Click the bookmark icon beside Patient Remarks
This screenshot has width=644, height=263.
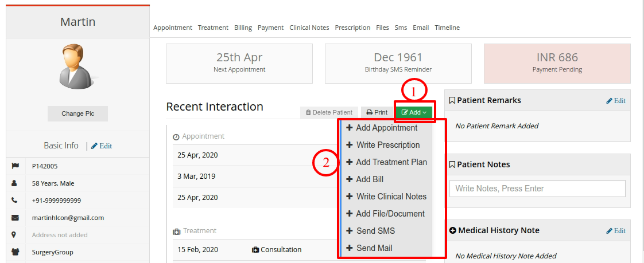452,100
